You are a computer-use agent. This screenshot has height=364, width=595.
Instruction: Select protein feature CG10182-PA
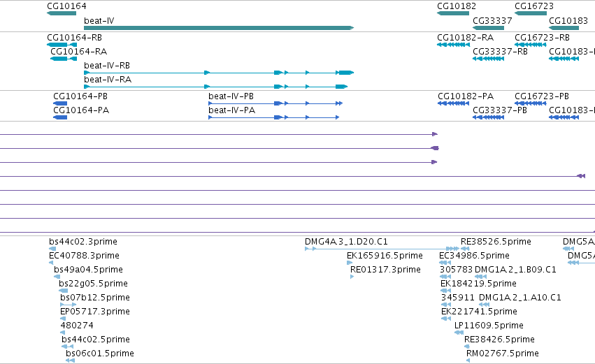pyautogui.click(x=454, y=103)
